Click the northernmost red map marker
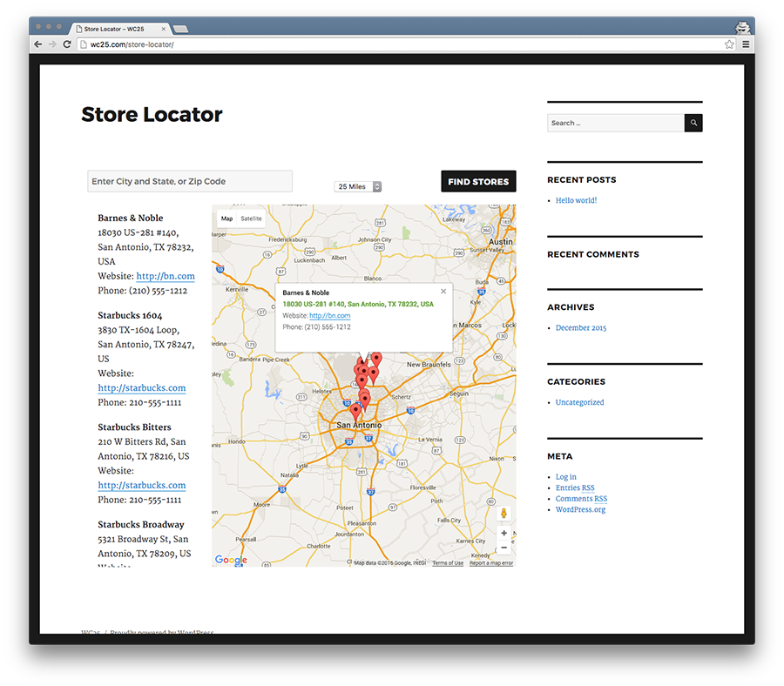The height and width of the screenshot is (686, 784). coord(376,359)
